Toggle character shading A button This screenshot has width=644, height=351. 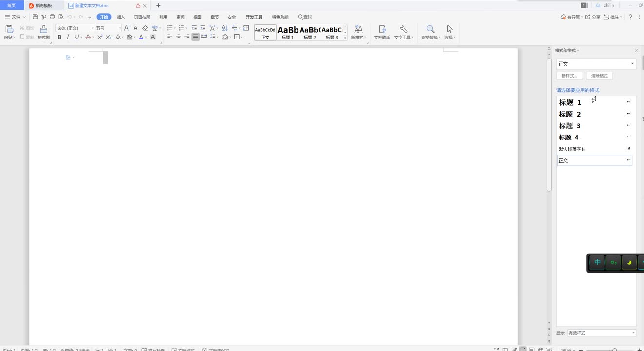(x=153, y=37)
